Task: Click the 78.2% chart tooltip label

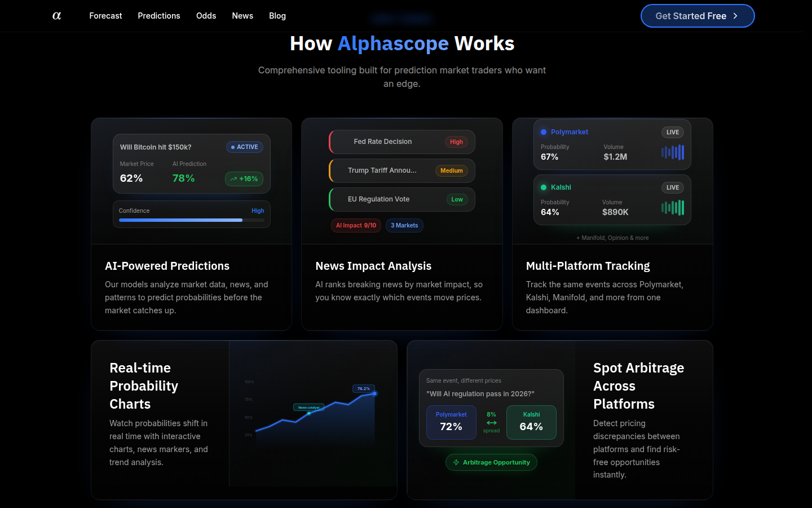Action: (x=364, y=388)
